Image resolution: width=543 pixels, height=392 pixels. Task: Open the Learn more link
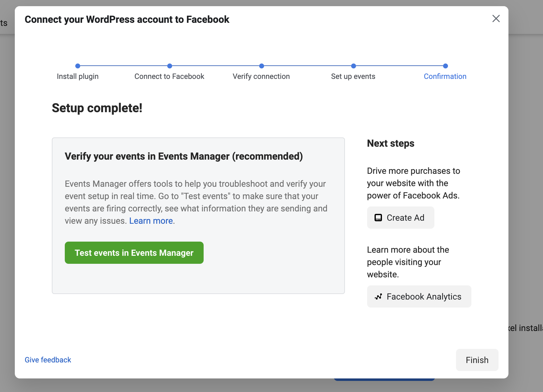[x=151, y=221]
